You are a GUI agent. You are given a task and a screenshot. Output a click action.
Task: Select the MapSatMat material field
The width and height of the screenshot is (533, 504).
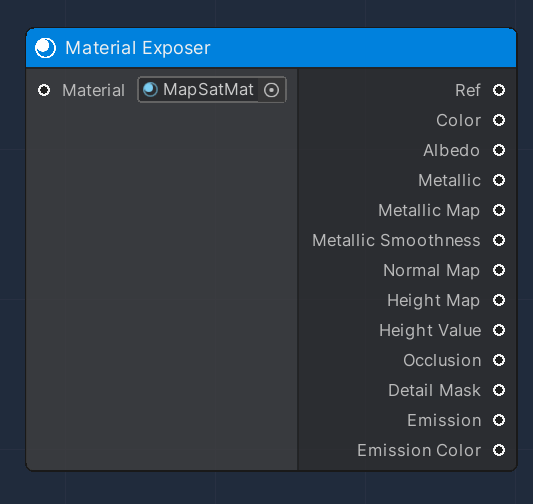[212, 90]
